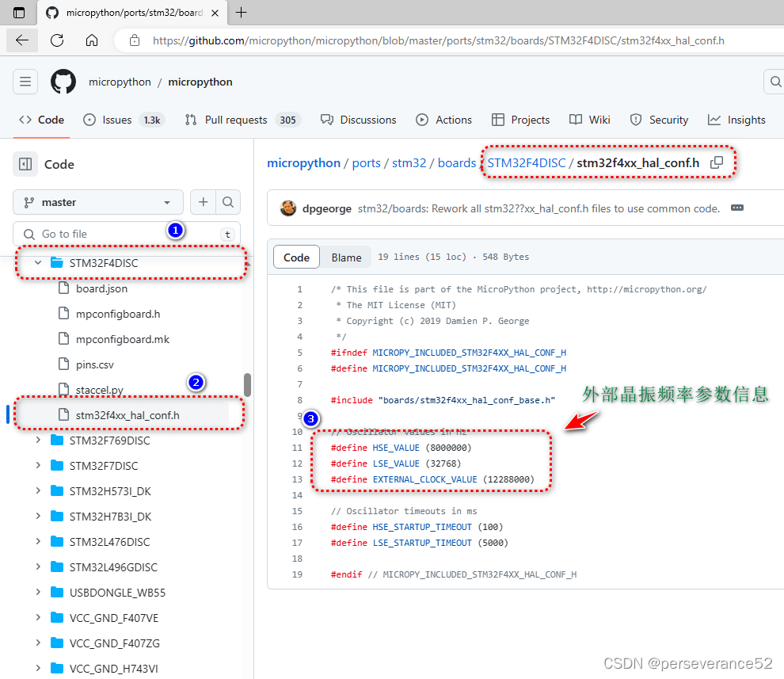
Task: Open the Issues tab
Action: click(x=124, y=120)
